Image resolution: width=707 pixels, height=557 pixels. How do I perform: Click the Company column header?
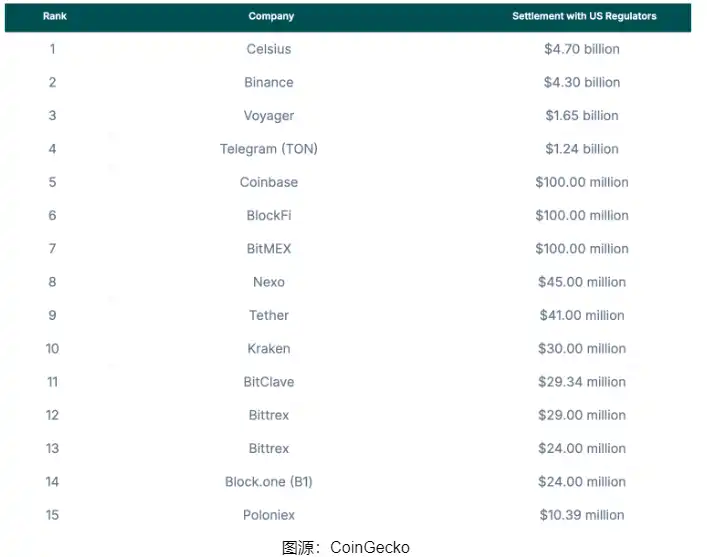click(271, 16)
